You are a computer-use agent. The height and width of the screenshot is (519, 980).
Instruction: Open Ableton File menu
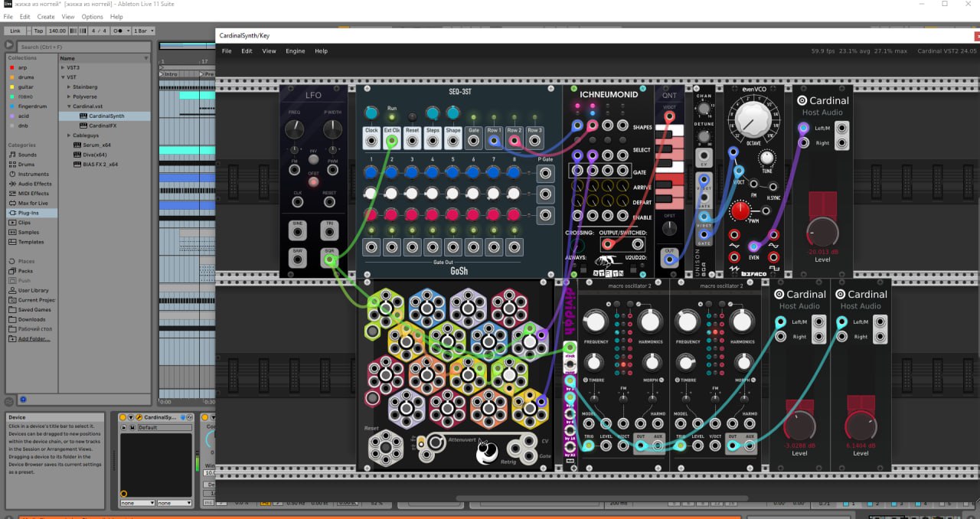pyautogui.click(x=8, y=17)
